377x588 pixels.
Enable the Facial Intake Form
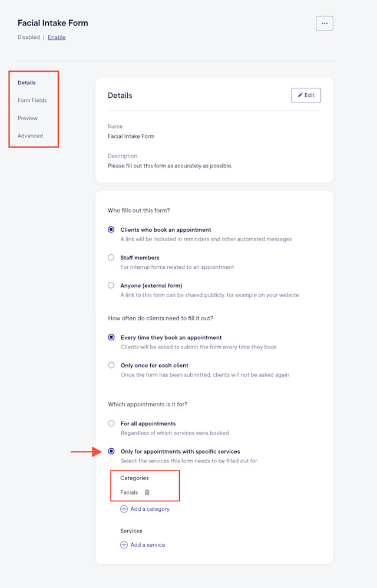pos(57,37)
